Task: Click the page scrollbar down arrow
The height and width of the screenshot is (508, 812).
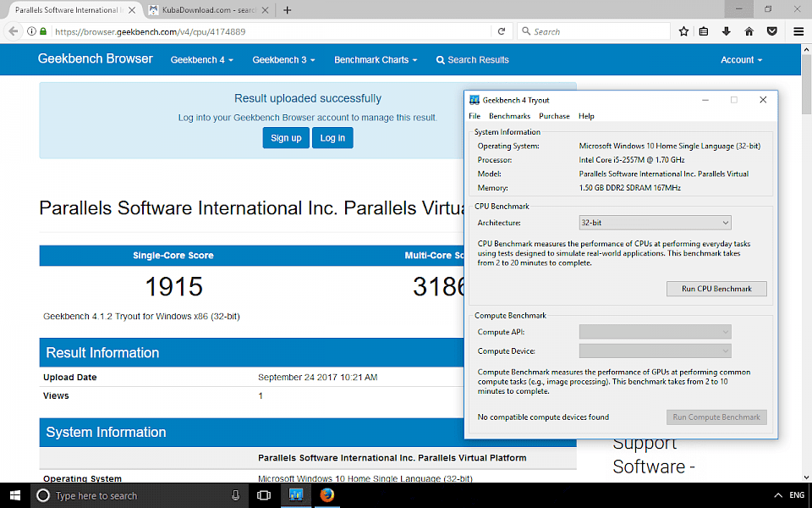Action: 807,478
